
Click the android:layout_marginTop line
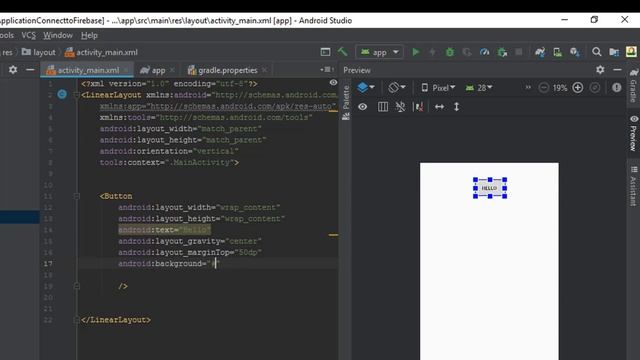tap(190, 252)
